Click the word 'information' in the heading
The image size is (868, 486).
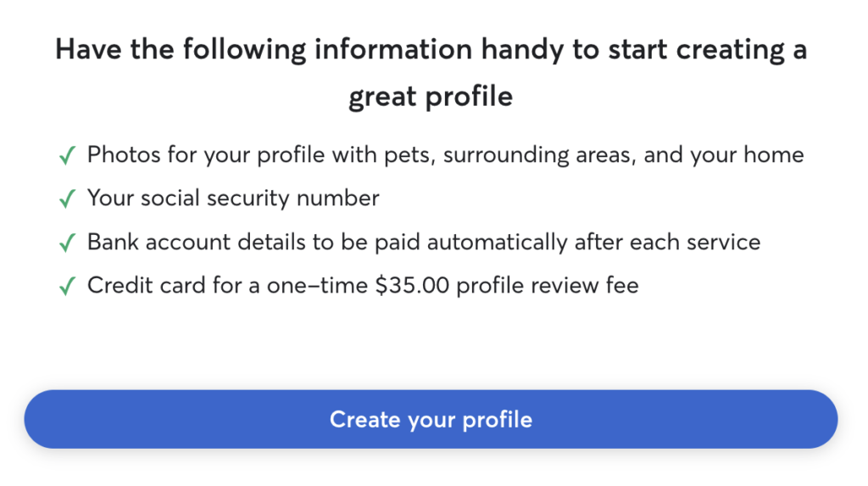click(x=393, y=50)
